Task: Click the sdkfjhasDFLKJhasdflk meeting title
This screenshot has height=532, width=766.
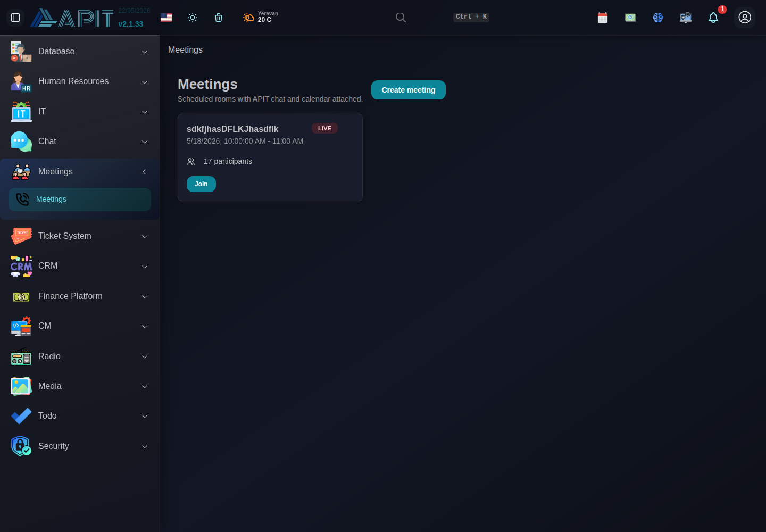Action: [x=232, y=129]
